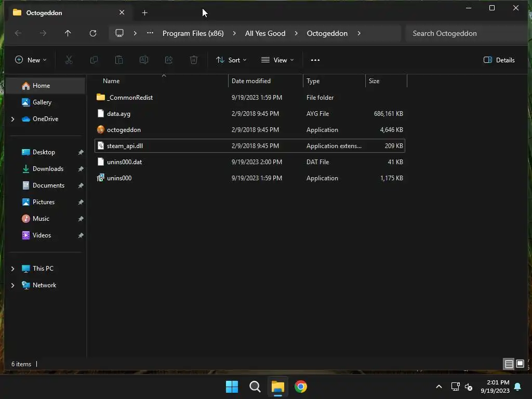Open taskbar Search
The width and height of the screenshot is (532, 399).
pos(255,387)
